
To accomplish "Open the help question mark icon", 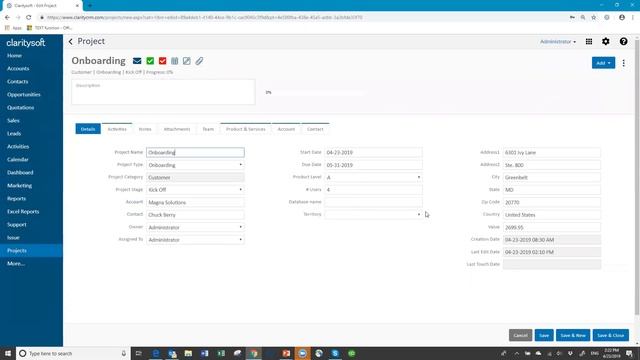I will tap(623, 41).
